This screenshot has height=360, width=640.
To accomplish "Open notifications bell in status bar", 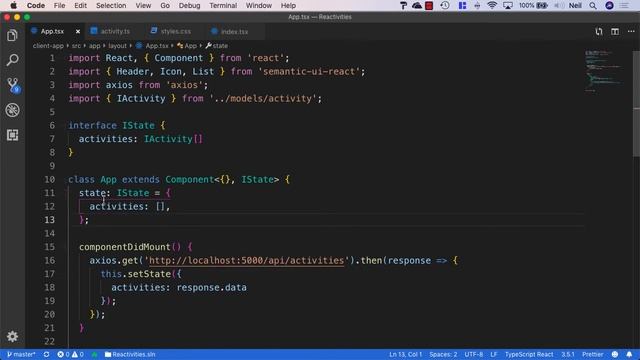I will 629,354.
